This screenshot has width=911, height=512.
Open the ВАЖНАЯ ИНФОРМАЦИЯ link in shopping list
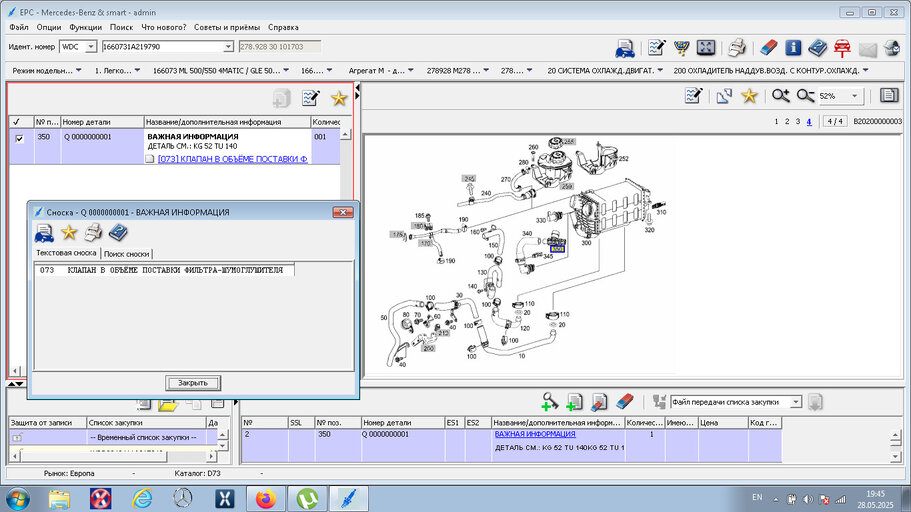(x=535, y=434)
